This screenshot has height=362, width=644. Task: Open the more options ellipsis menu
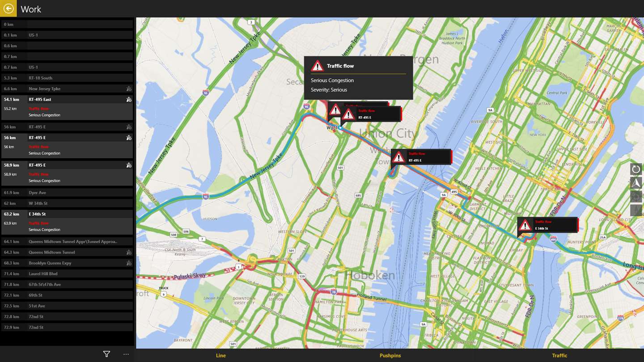click(x=126, y=354)
